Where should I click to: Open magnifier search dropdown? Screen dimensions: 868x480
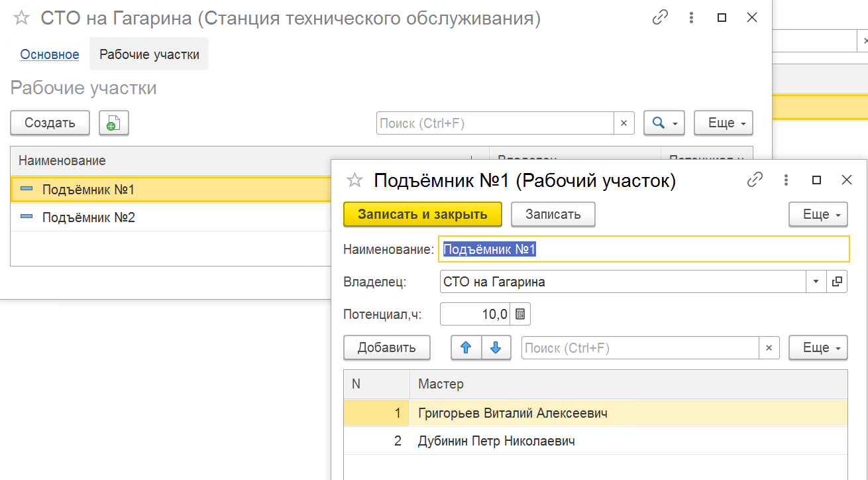tap(664, 123)
